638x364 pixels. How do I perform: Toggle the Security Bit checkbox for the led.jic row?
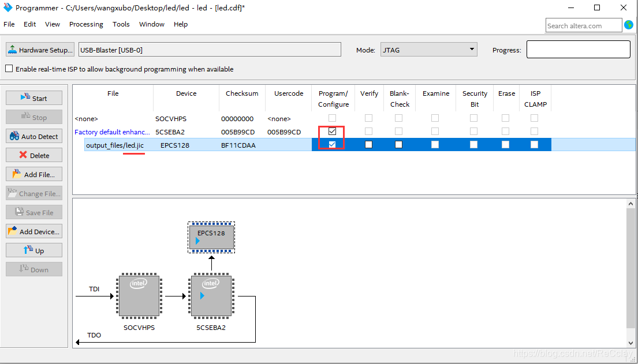tap(473, 144)
